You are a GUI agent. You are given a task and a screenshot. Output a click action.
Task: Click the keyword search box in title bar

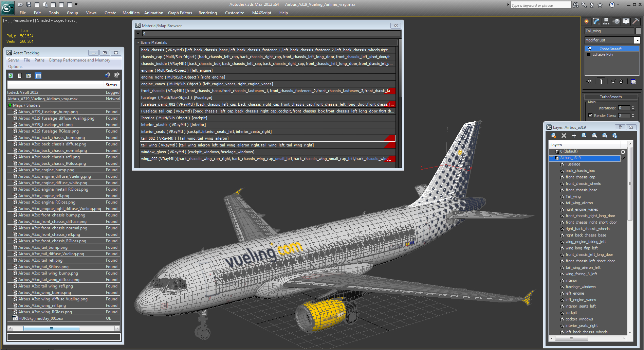pyautogui.click(x=541, y=5)
